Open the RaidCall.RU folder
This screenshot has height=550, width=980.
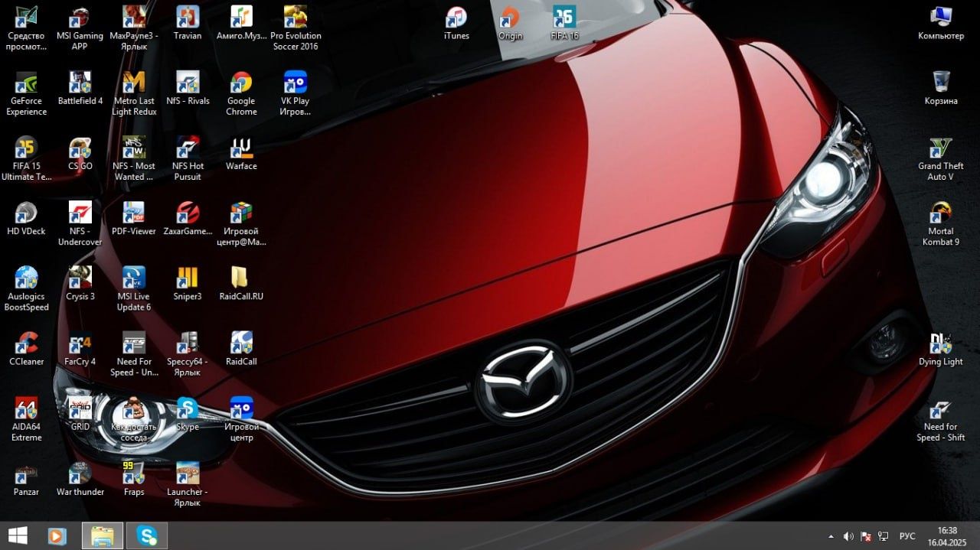point(241,283)
